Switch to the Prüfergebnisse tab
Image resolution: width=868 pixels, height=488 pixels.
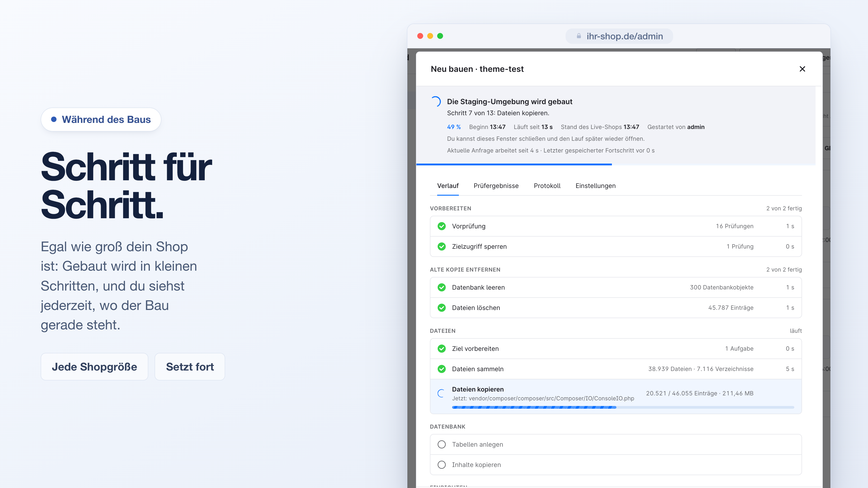[496, 186]
